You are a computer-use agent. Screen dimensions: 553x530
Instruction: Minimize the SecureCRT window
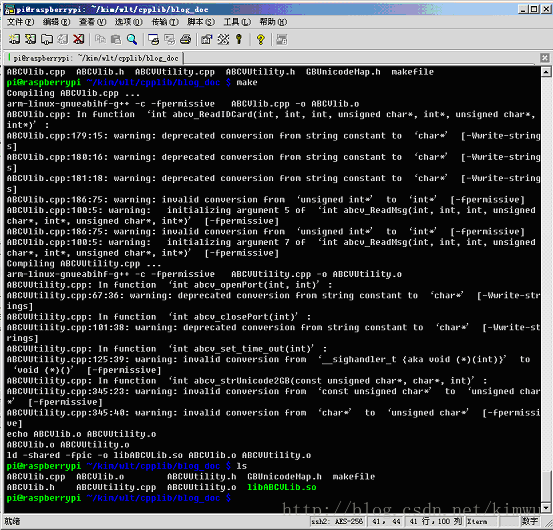pyautogui.click(x=523, y=9)
